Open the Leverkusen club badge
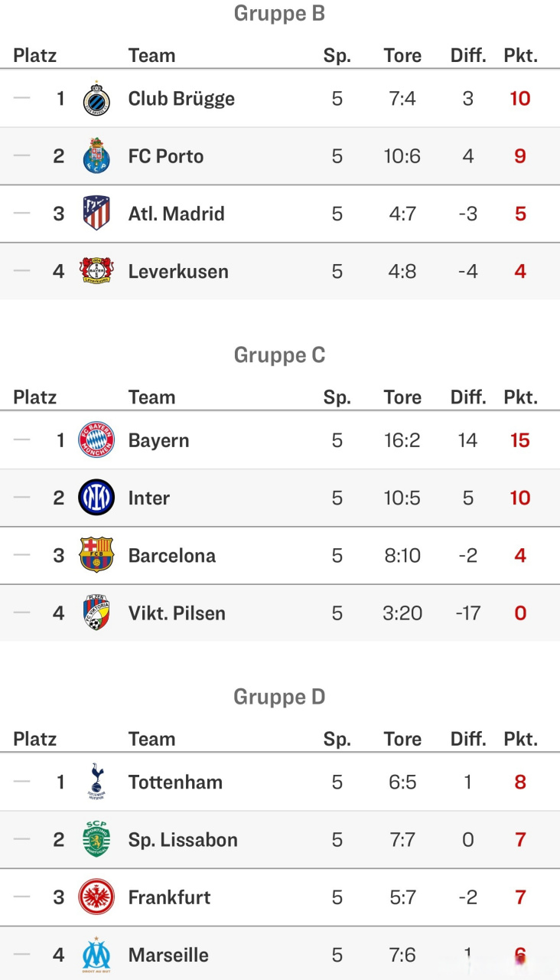This screenshot has height=980, width=560. 96,271
